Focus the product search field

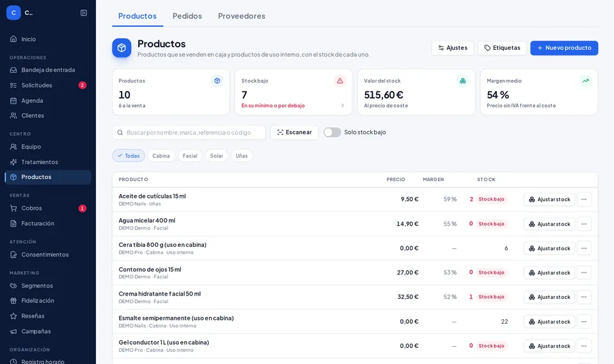pos(189,132)
